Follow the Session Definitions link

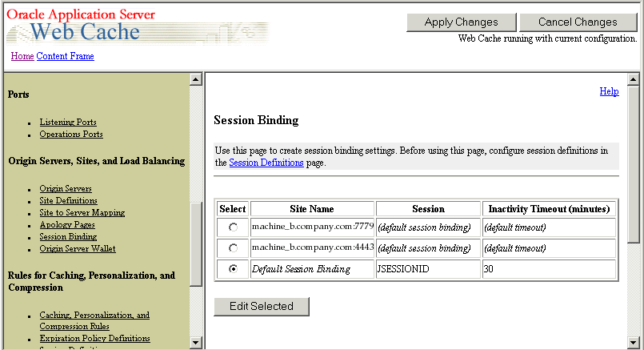tap(266, 163)
